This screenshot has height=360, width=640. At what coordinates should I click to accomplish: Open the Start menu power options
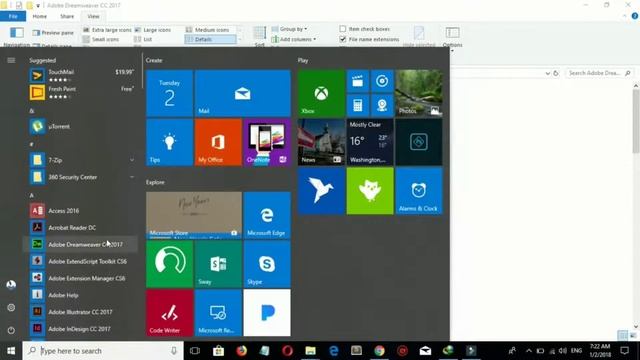(11, 330)
